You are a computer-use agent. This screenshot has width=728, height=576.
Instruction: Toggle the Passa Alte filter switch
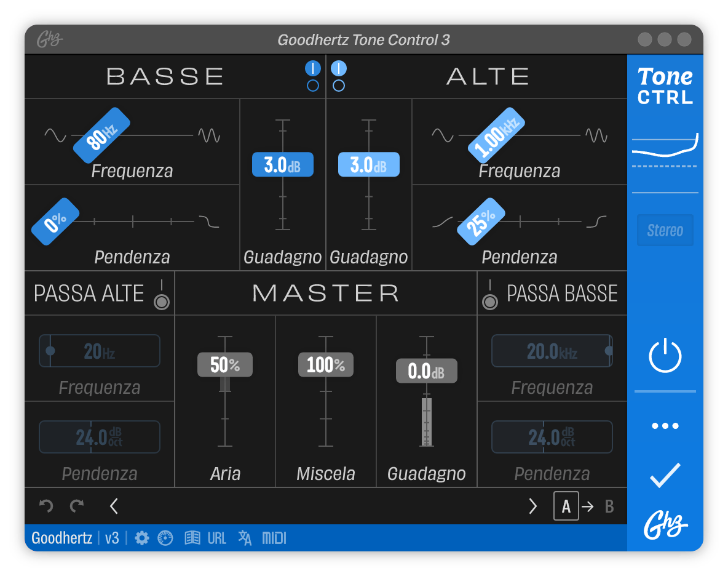pyautogui.click(x=162, y=295)
